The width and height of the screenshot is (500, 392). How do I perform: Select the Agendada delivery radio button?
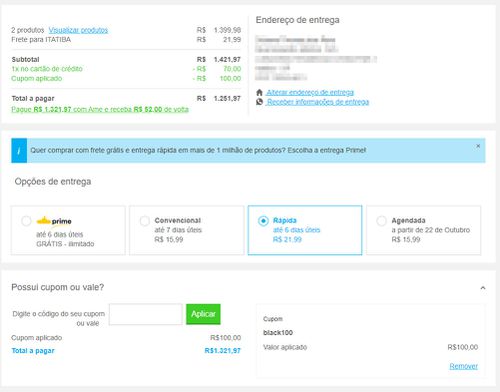click(381, 221)
